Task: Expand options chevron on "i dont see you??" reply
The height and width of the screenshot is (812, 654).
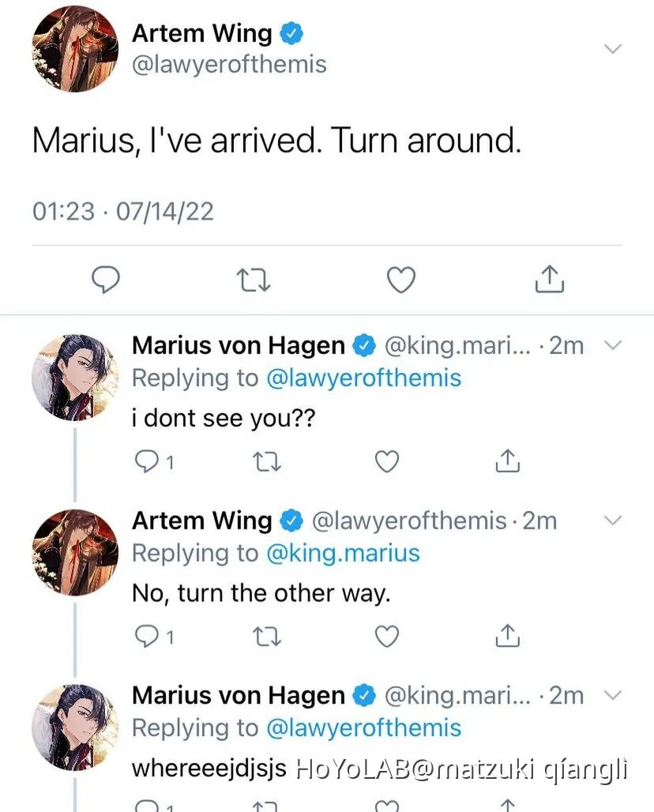Action: [x=613, y=345]
